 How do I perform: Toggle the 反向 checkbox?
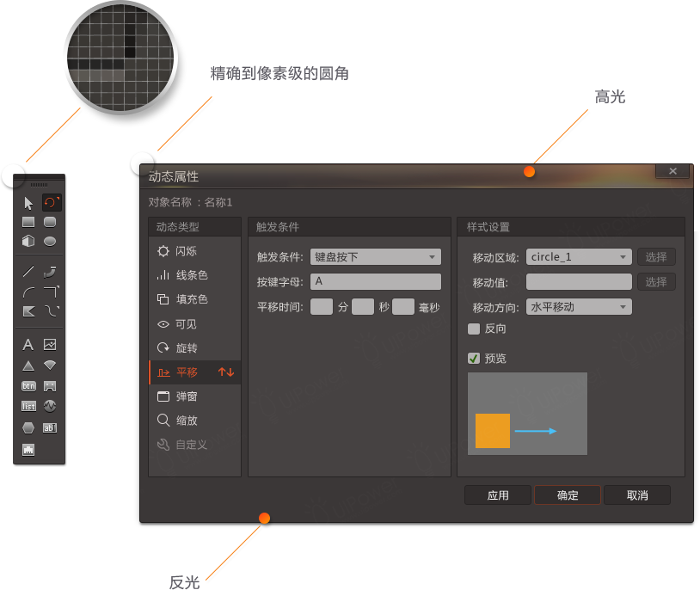click(x=474, y=329)
